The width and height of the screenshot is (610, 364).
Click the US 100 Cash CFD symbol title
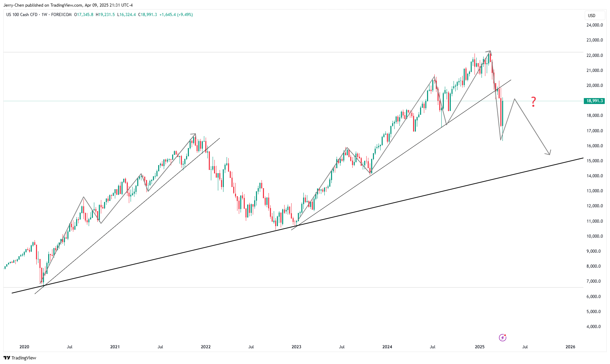pos(22,15)
